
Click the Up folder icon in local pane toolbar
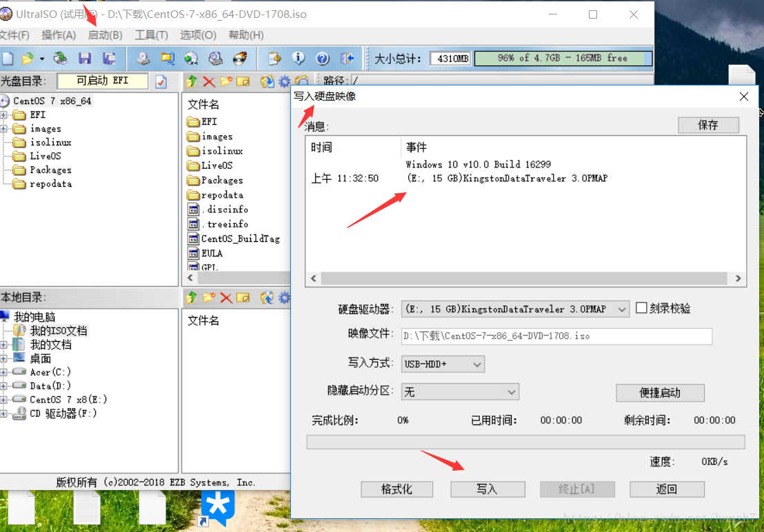(191, 298)
